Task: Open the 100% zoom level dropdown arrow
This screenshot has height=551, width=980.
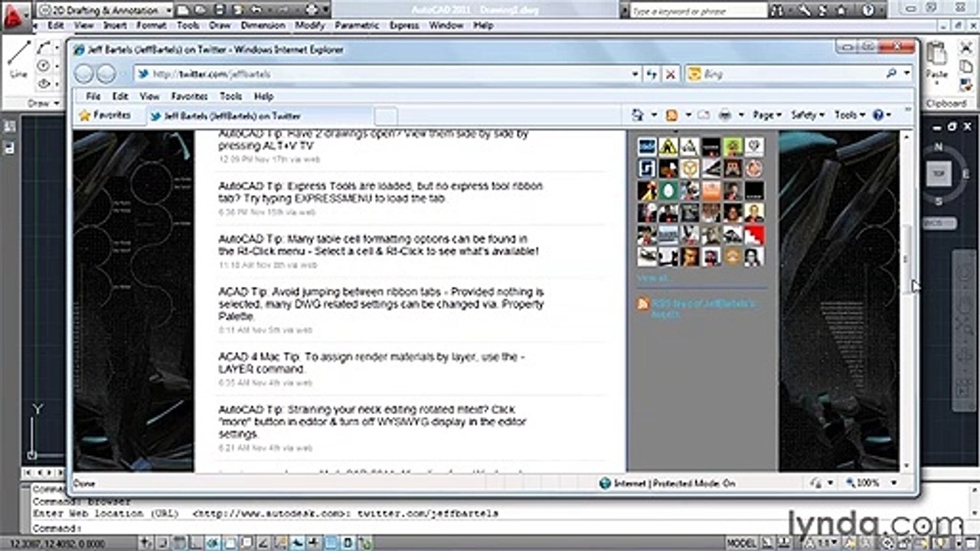Action: [x=893, y=484]
